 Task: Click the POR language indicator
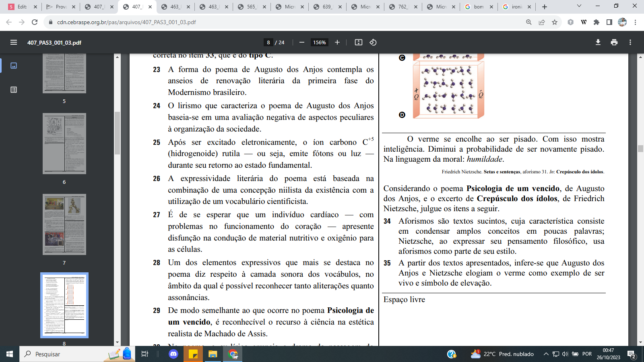587,354
